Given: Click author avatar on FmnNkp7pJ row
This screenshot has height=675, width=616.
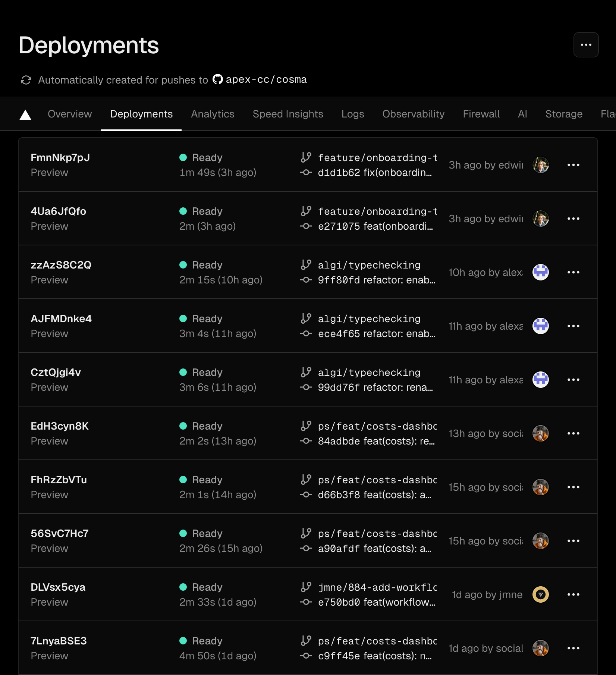Looking at the screenshot, I should point(540,165).
